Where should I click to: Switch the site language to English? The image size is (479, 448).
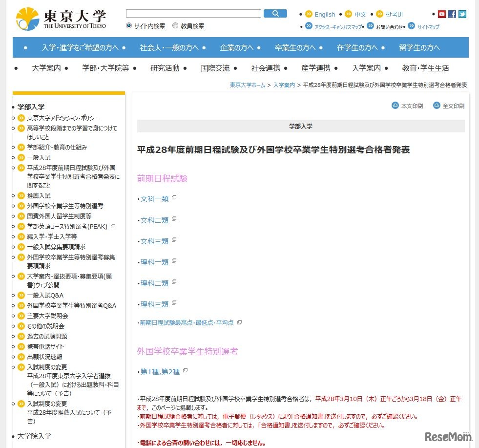[x=324, y=14]
